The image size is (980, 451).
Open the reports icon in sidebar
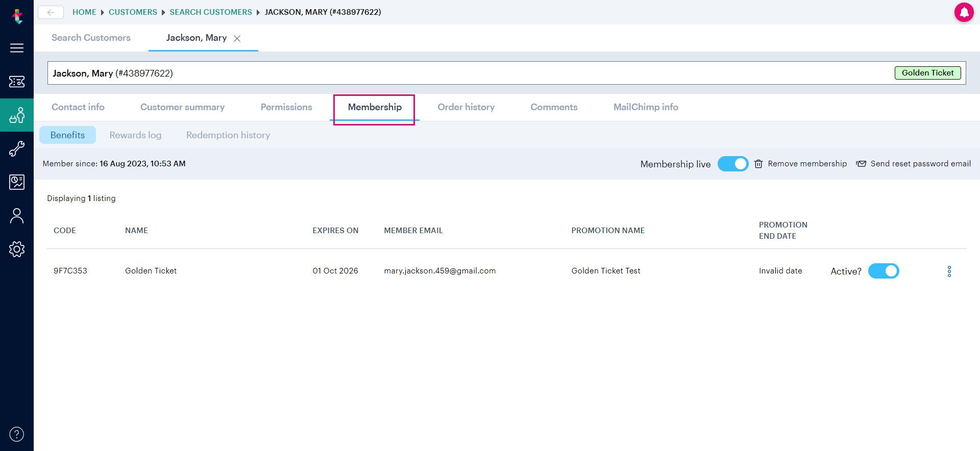[17, 182]
